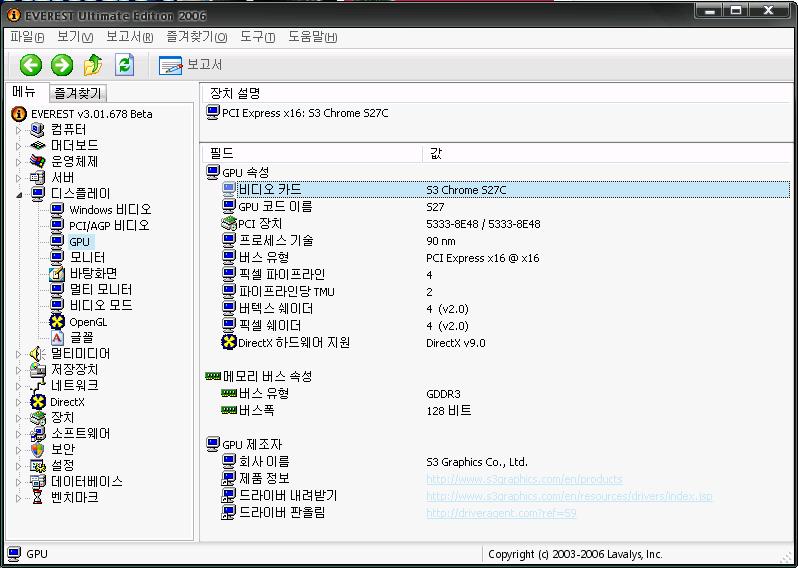This screenshot has width=798, height=568.
Task: Click the 보안 security shield icon
Action: coord(37,449)
